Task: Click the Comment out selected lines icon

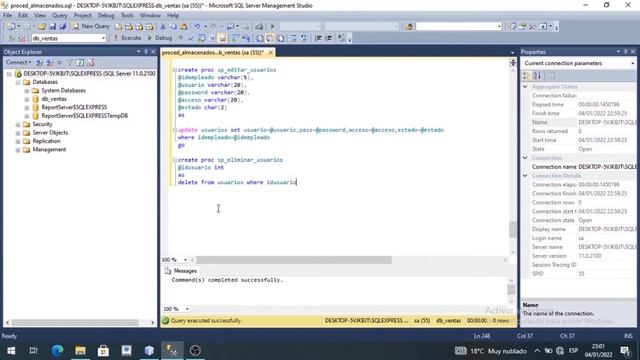Action: [x=293, y=38]
